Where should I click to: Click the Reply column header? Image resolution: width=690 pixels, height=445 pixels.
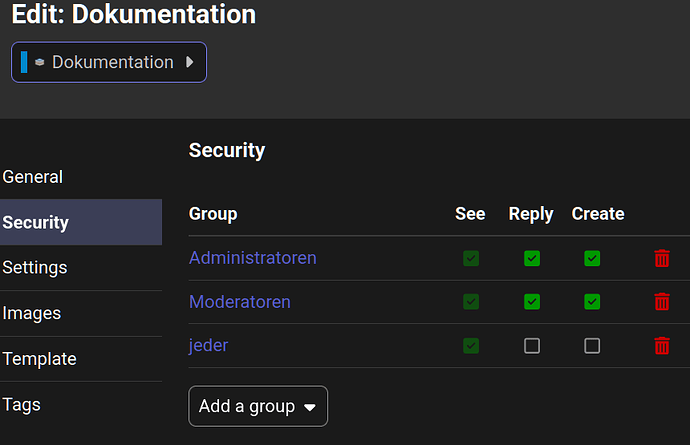point(531,214)
